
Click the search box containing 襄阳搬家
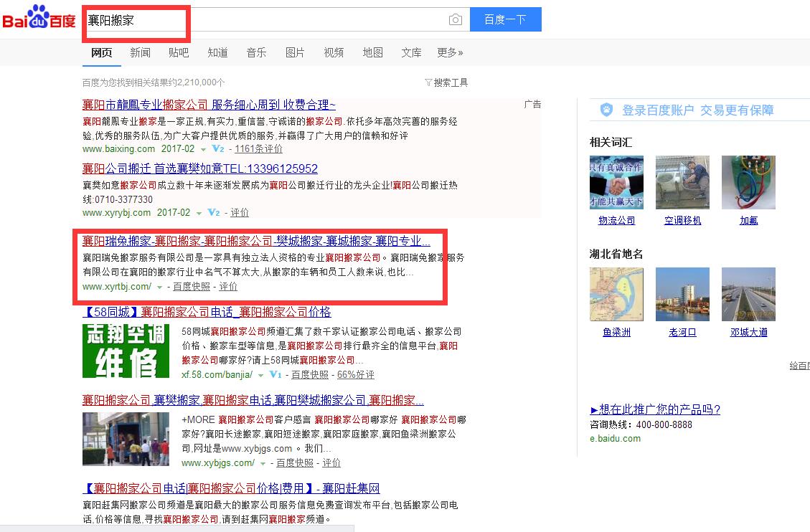coord(276,19)
